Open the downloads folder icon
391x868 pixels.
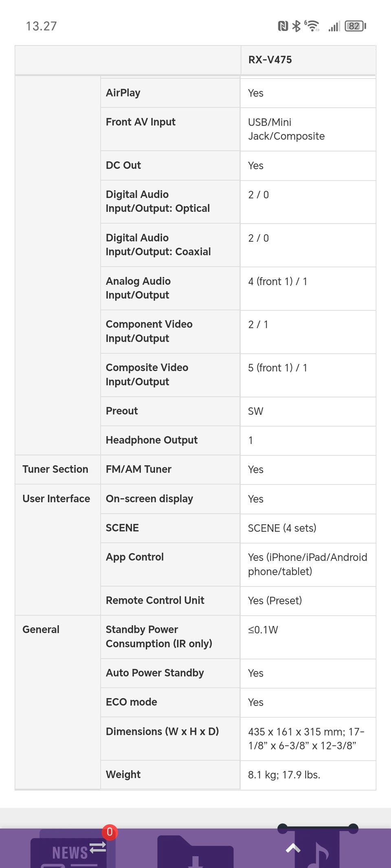tap(195, 853)
